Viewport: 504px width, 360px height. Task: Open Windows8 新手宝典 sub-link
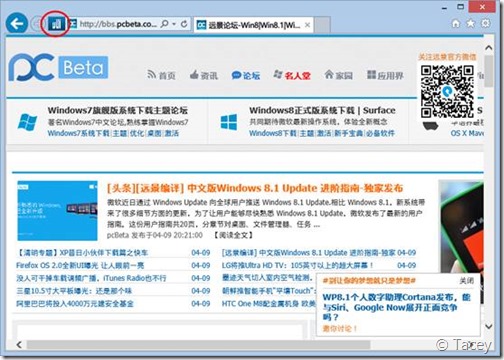pos(349,133)
